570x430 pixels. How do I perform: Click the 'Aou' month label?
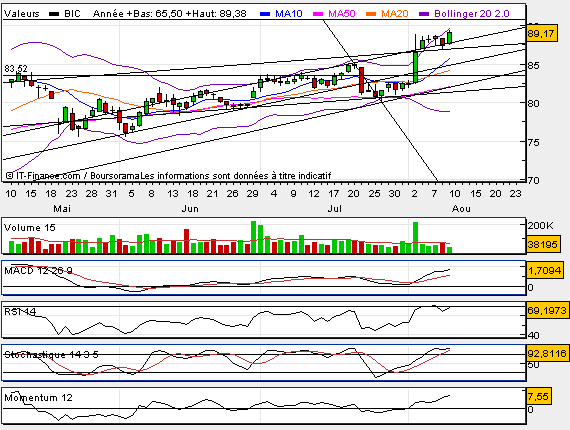461,209
